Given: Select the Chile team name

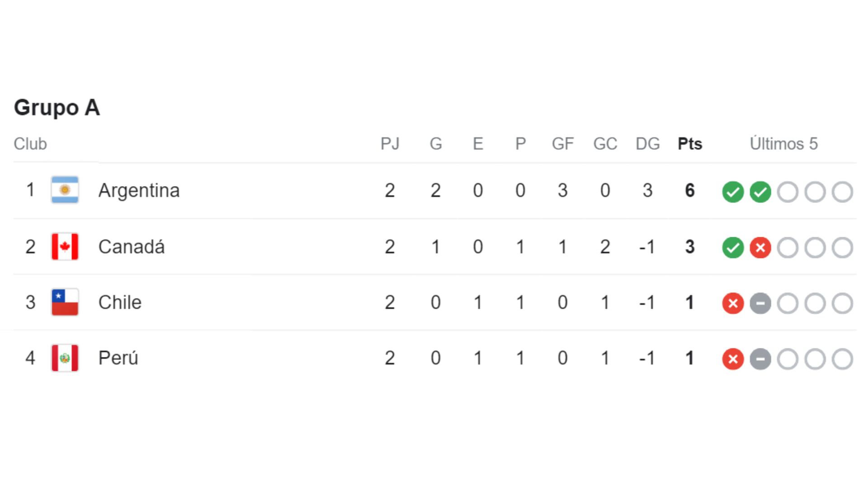Looking at the screenshot, I should (120, 302).
